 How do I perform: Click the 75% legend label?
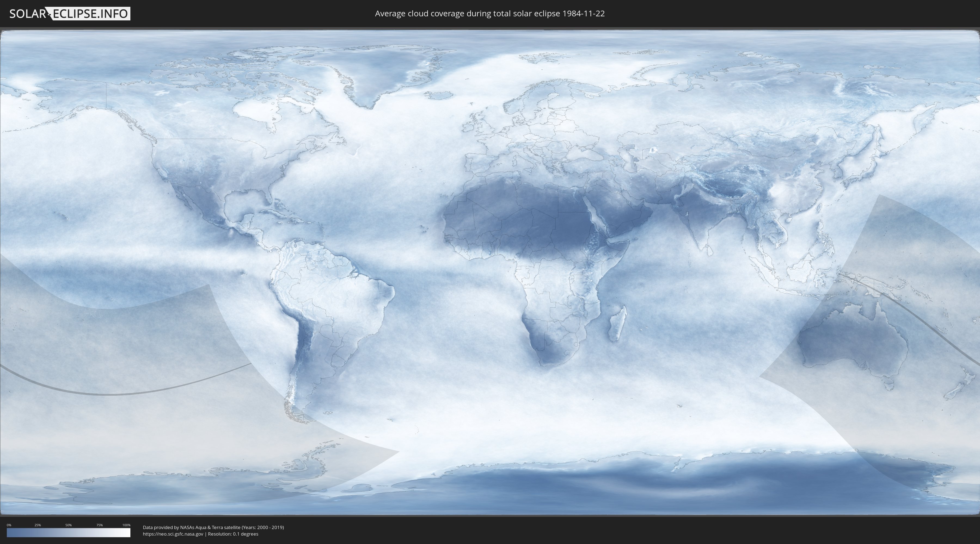99,525
